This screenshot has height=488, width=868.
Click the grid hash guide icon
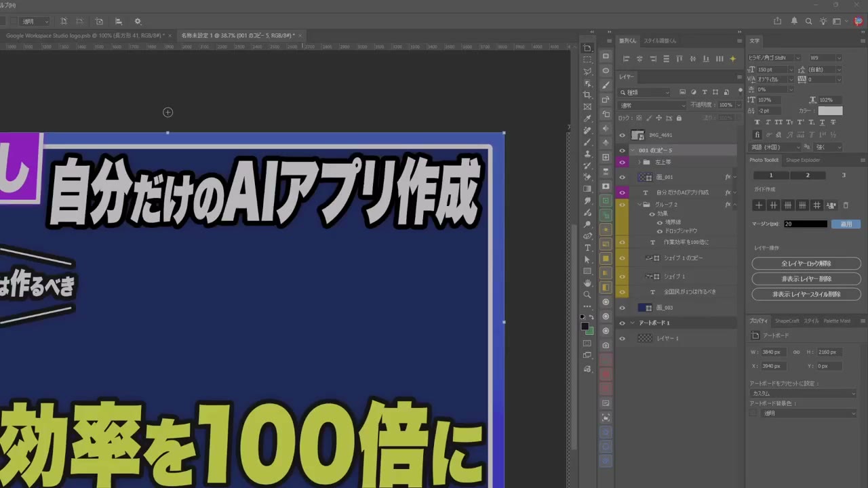pyautogui.click(x=816, y=205)
